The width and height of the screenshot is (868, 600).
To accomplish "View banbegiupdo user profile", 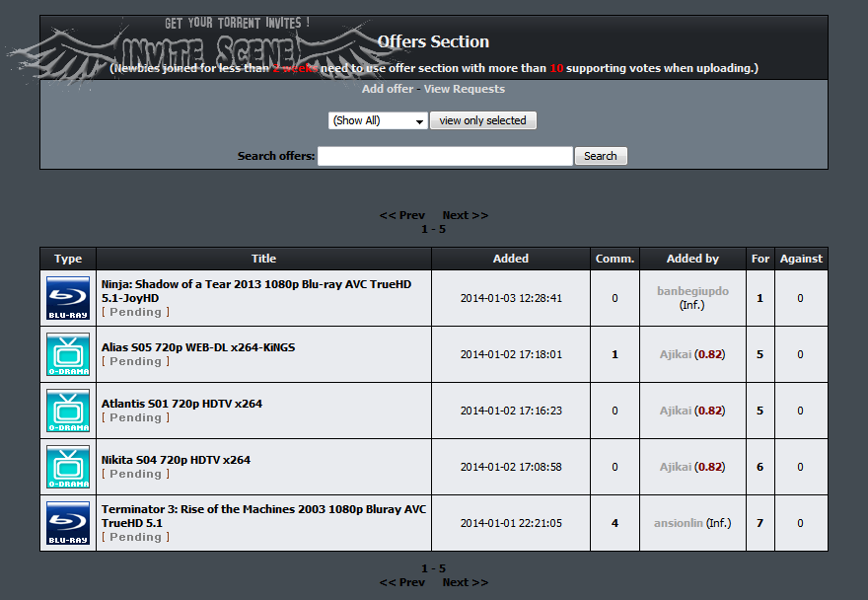I will coord(692,291).
